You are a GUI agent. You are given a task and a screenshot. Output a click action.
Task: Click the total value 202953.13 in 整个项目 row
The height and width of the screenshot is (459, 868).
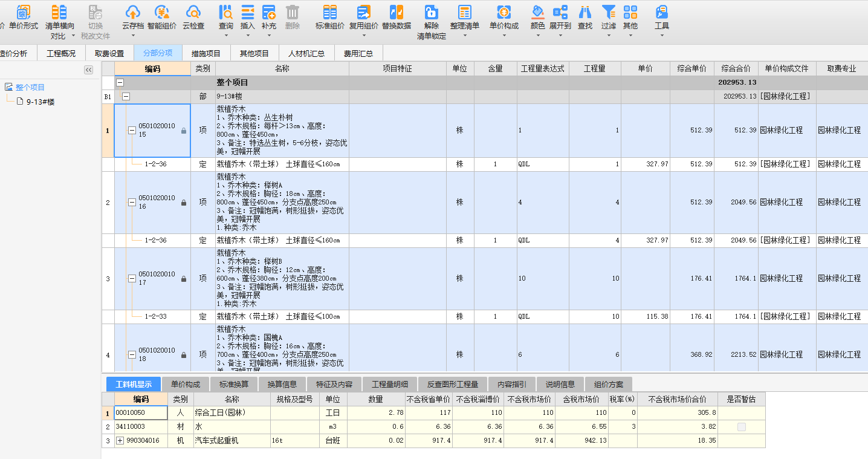click(x=737, y=82)
